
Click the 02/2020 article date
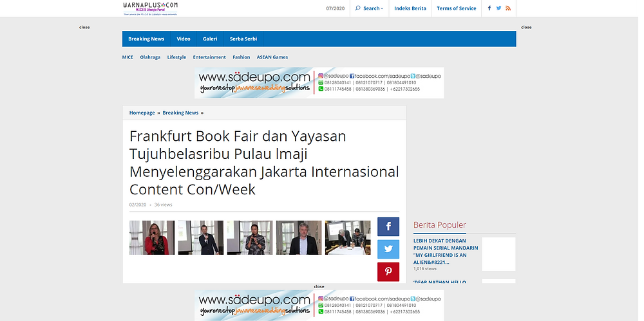tap(138, 205)
